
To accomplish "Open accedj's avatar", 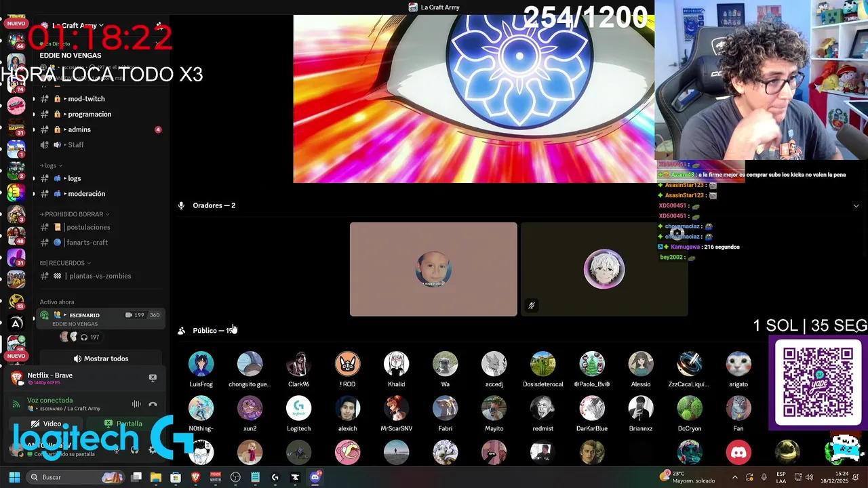I will [494, 364].
